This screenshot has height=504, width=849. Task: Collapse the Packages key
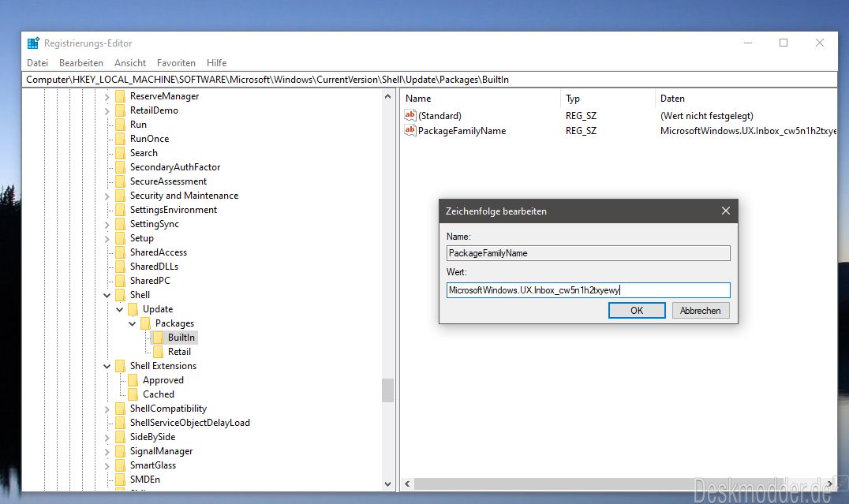(132, 323)
